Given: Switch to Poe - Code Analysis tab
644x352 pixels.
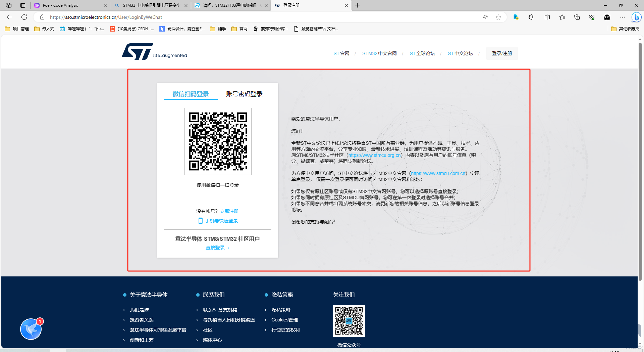Looking at the screenshot, I should pos(70,5).
